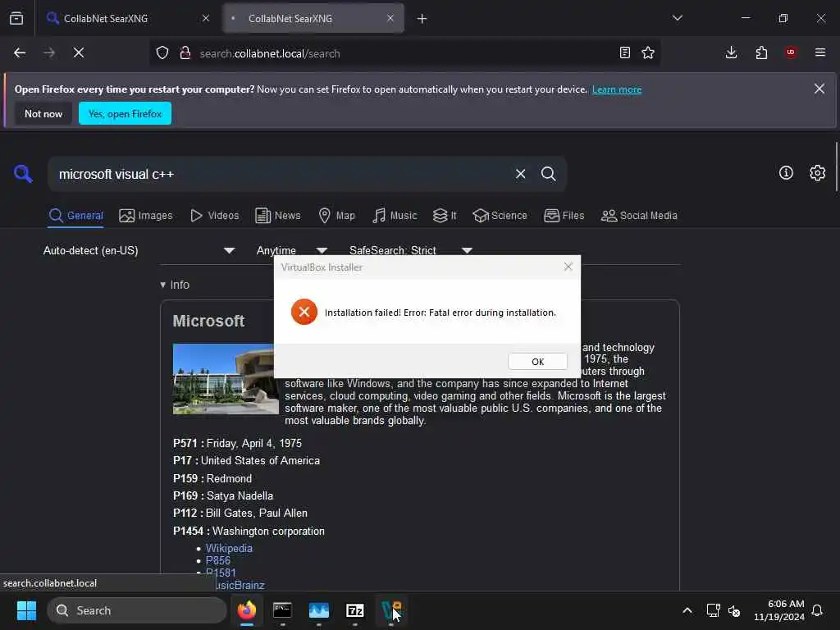Open SearXNG preferences gear
840x630 pixels.
(818, 173)
